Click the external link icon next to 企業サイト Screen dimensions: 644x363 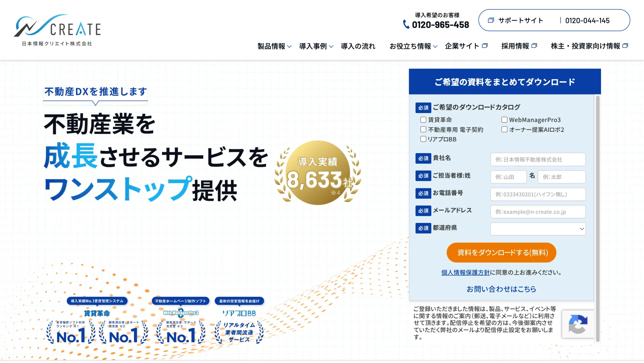click(x=485, y=46)
